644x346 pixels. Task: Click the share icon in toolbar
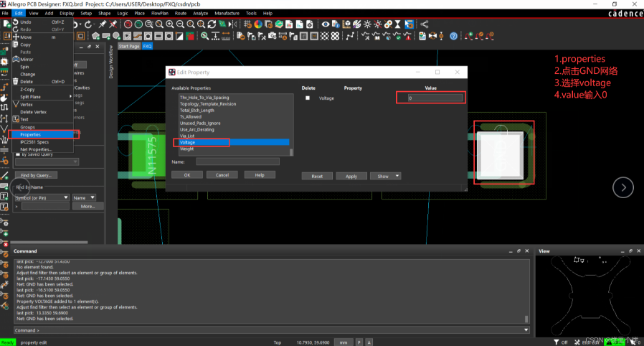(424, 24)
